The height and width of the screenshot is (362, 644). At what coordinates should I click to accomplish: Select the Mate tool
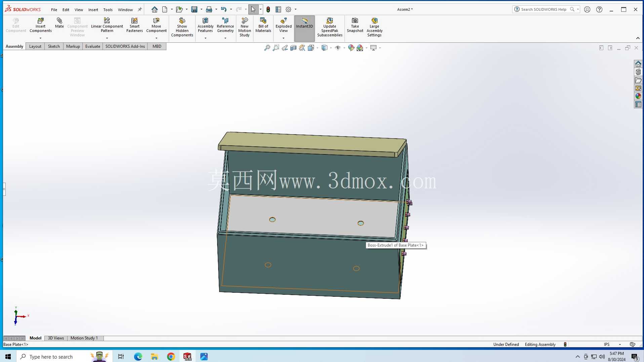point(59,23)
